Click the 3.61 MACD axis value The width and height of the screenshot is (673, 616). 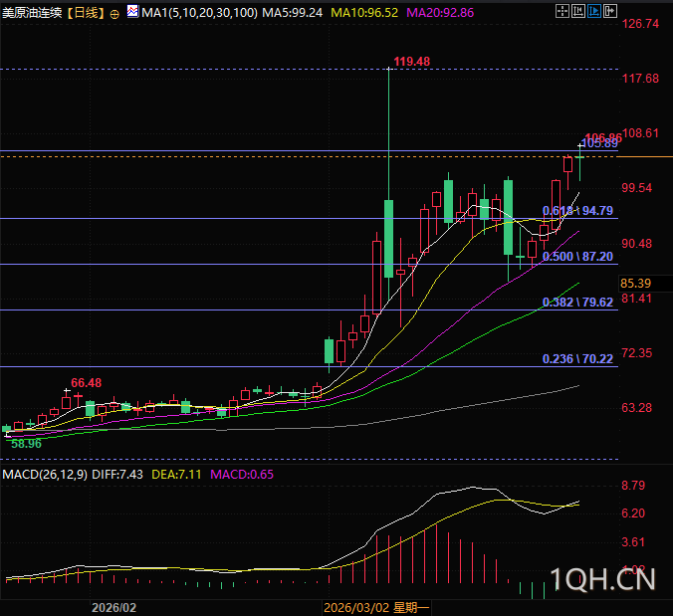[633, 542]
